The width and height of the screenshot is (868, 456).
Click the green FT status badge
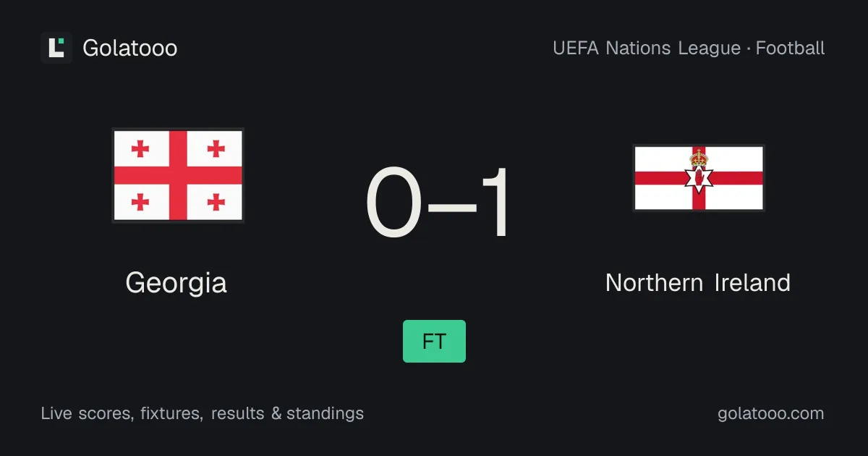pos(434,341)
